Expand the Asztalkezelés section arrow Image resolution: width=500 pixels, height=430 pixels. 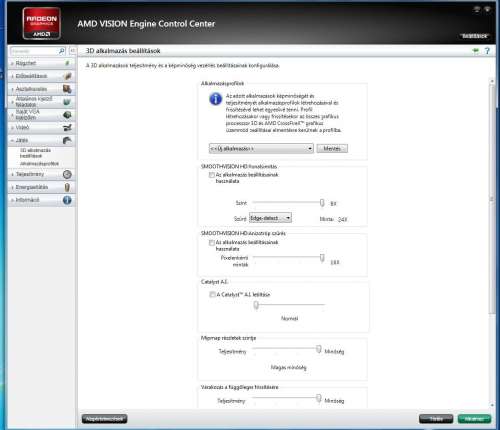(x=12, y=89)
